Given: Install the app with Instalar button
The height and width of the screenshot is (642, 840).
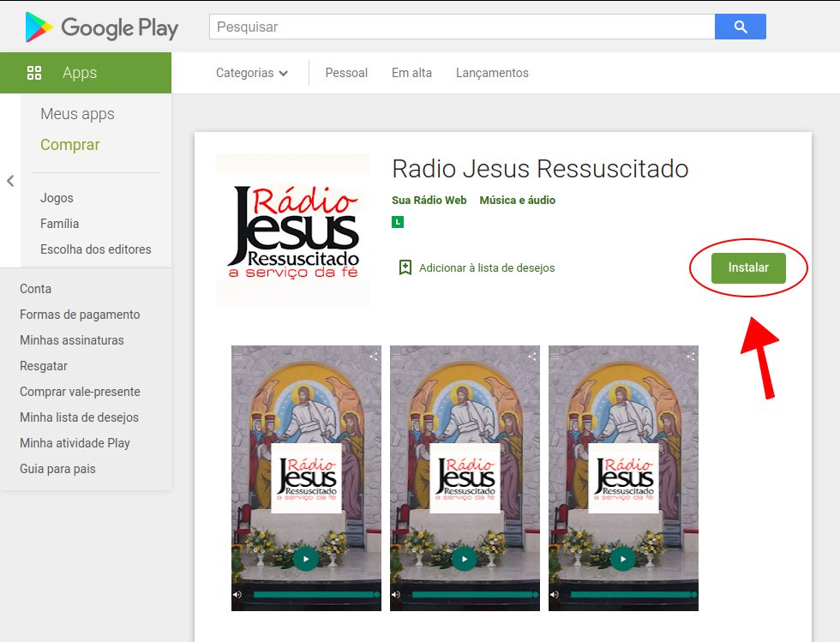Looking at the screenshot, I should point(748,267).
